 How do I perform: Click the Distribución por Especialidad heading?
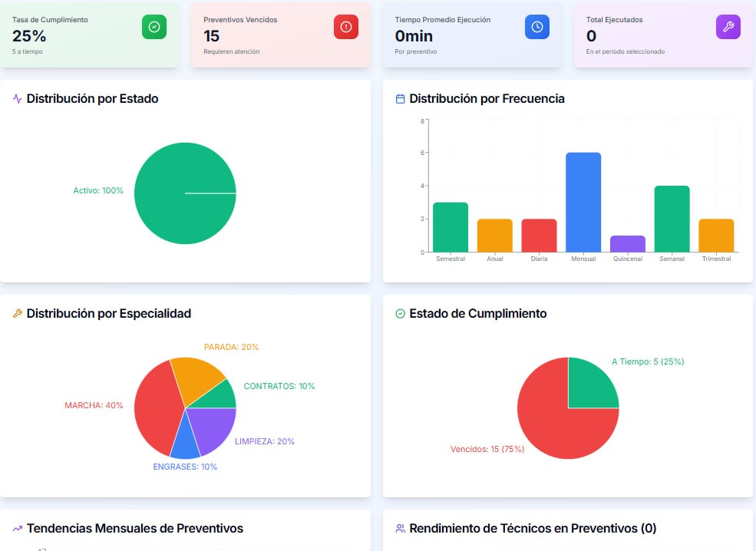coord(109,314)
